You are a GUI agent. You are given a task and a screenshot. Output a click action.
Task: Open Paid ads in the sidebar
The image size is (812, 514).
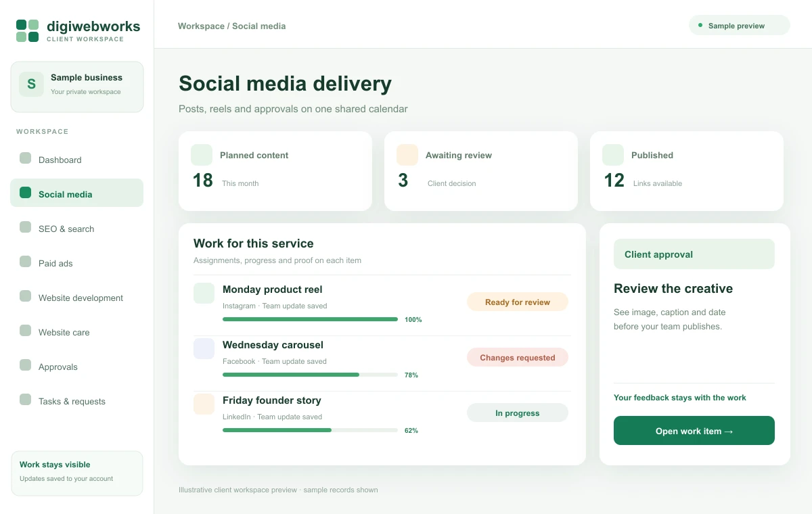[x=76, y=262]
